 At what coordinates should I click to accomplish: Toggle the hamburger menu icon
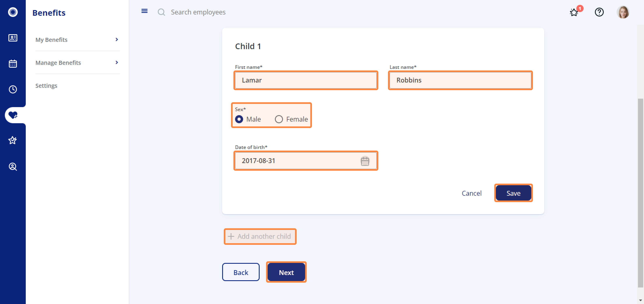tap(144, 11)
